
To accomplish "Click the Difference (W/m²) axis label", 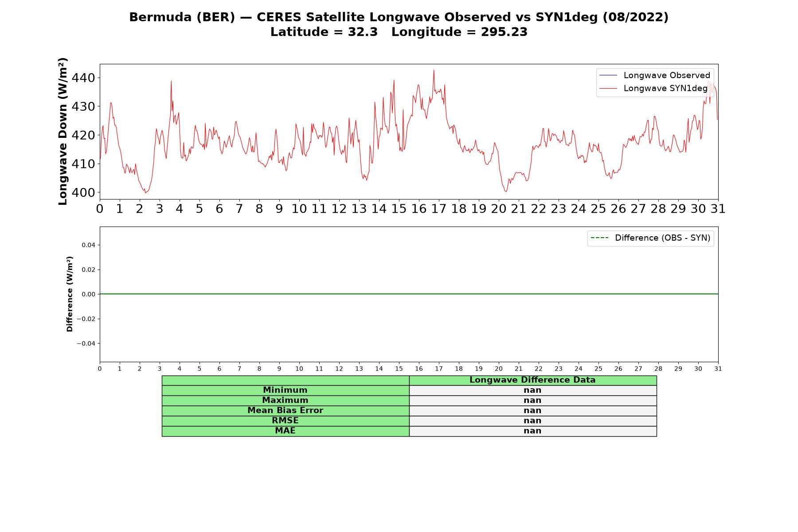I will click(70, 294).
